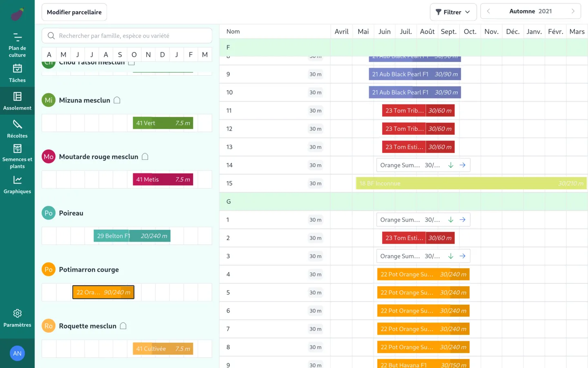Click the Po badge for Poireau
588x368 pixels.
tap(49, 213)
